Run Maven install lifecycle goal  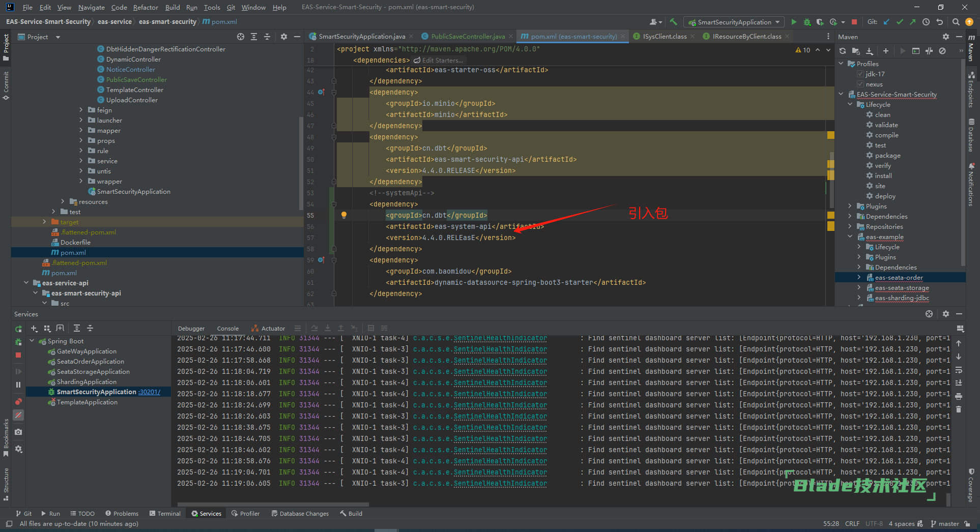pyautogui.click(x=883, y=176)
